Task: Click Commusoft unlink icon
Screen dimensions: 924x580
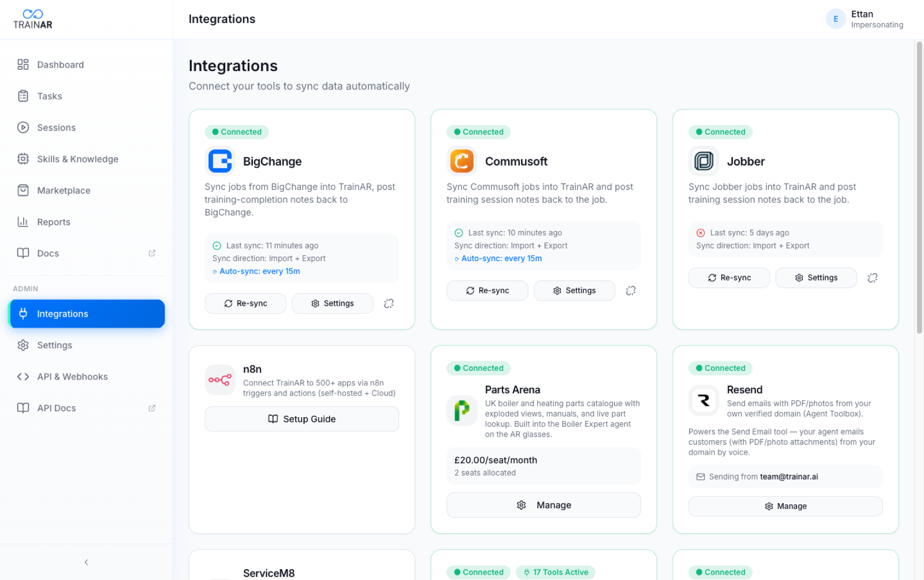Action: click(x=631, y=291)
